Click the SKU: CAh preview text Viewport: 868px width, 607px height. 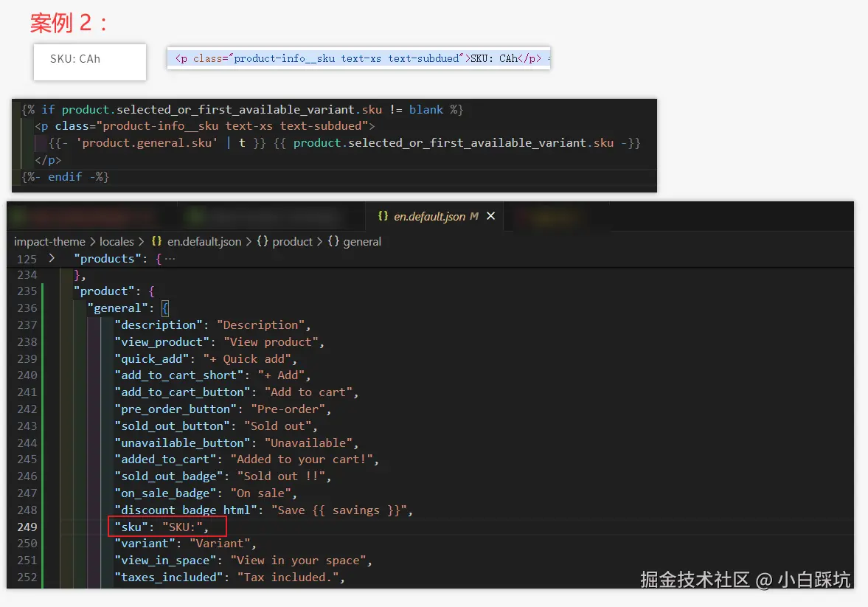pos(75,59)
